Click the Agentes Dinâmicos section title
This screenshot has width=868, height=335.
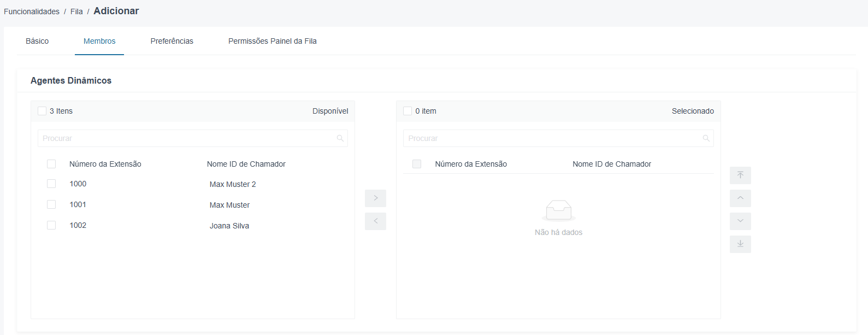coord(71,80)
